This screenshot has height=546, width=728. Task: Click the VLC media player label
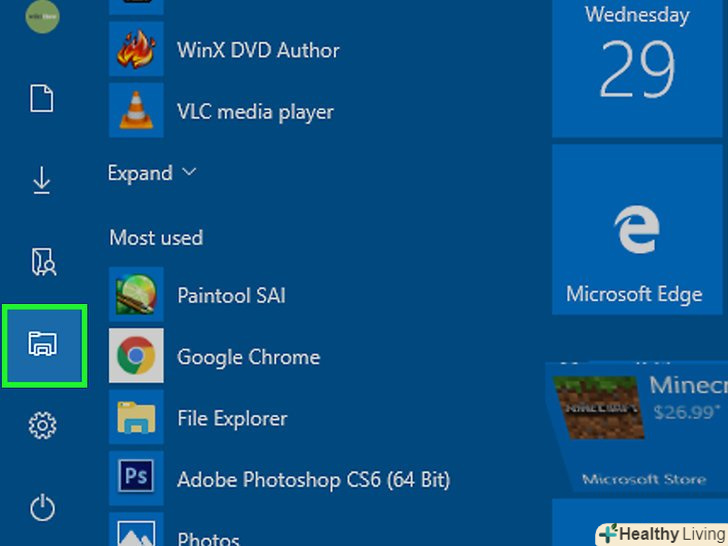[255, 112]
